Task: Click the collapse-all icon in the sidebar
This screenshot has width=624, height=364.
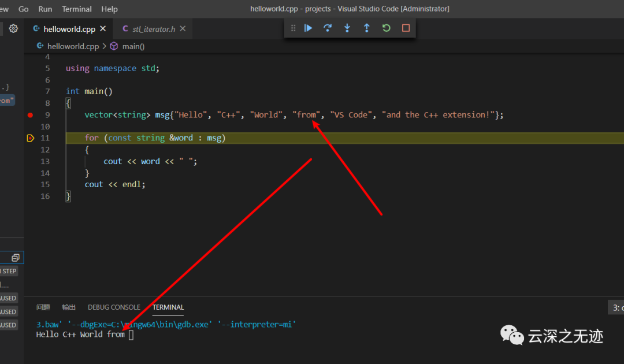Action: [16, 258]
